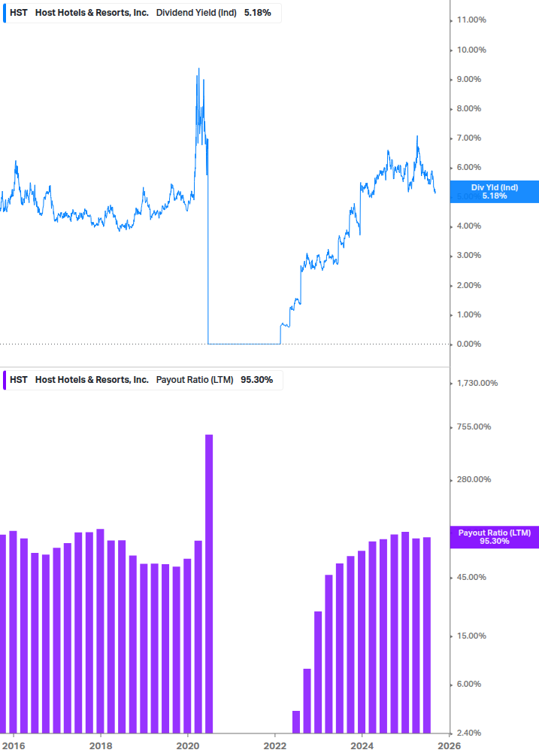Viewport: 539px width, 756px height.
Task: Click Host Hotels & Resorts name in bottom legend
Action: point(92,380)
